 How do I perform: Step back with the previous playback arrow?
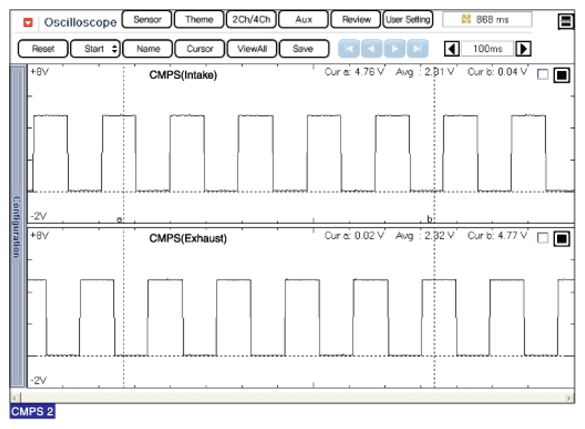372,49
